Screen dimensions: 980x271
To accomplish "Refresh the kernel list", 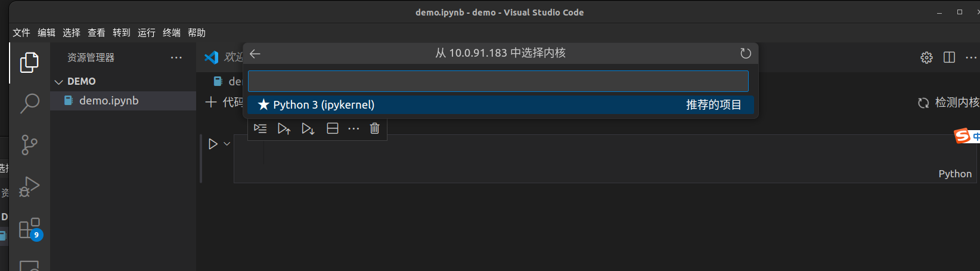I will [745, 54].
